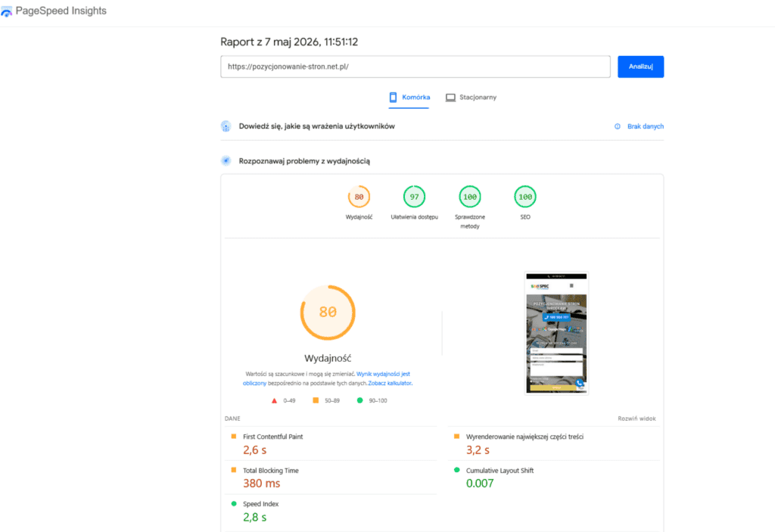This screenshot has width=775, height=532.
Task: Click the mobile page screenshot thumbnail
Action: 556,333
